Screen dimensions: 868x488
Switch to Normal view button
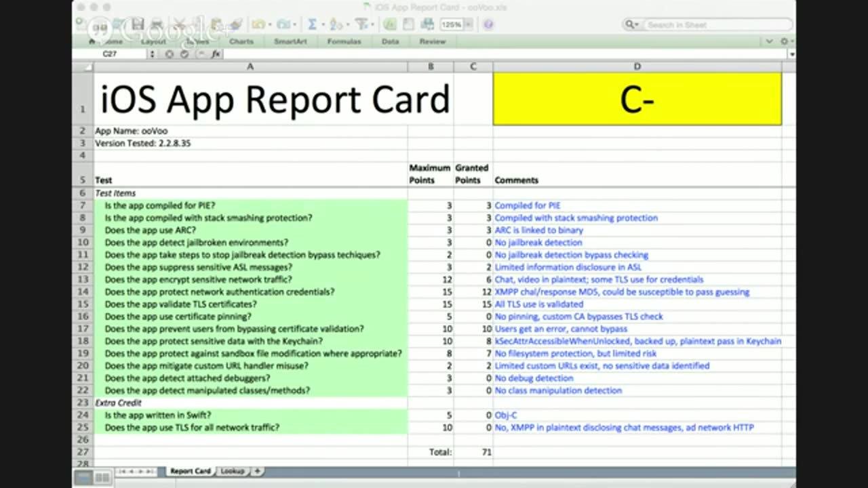[84, 478]
